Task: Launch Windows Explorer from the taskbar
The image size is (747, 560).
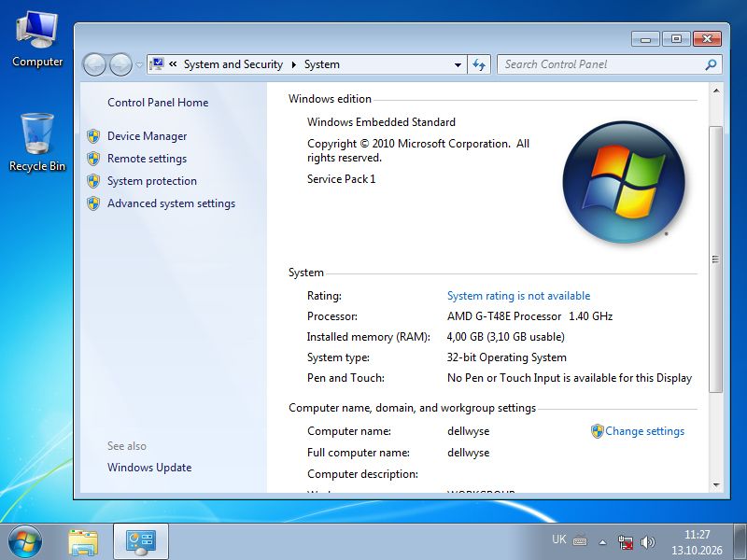Action: coord(83,542)
